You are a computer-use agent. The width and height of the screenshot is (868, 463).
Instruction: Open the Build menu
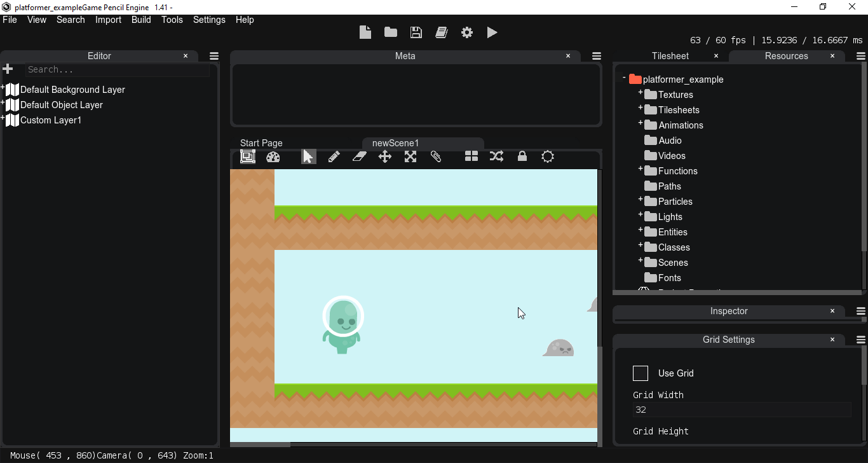tap(141, 20)
